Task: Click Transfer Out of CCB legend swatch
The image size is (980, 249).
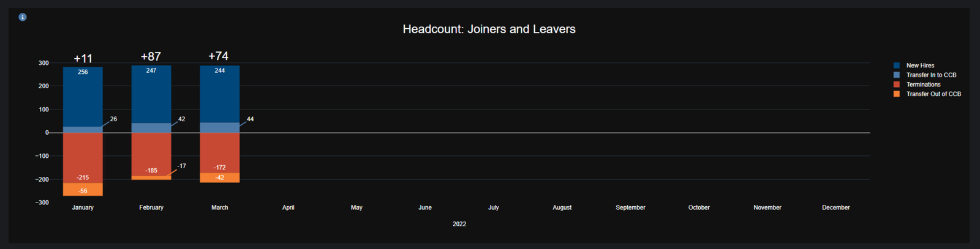Action: [x=897, y=94]
